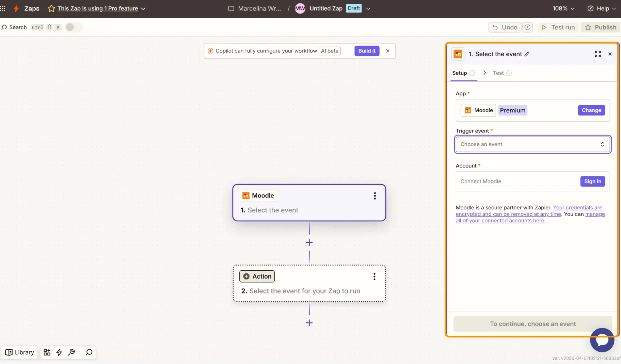
Task: Click the Copilot icon in banner
Action: [x=210, y=51]
